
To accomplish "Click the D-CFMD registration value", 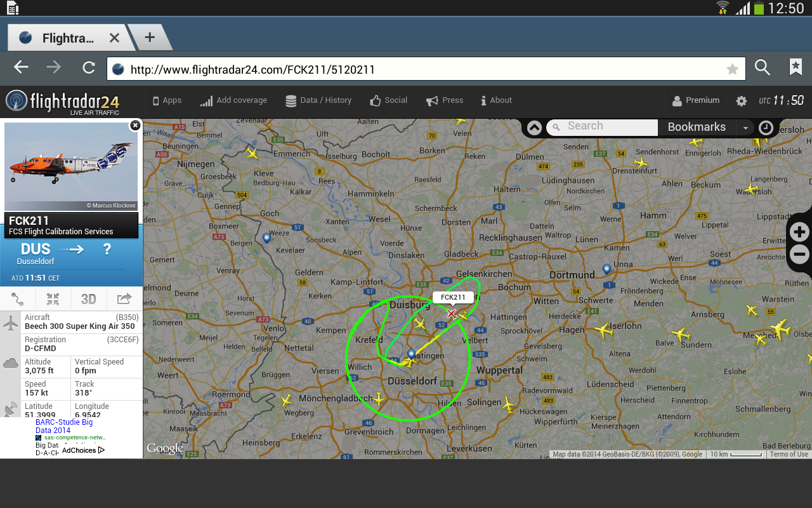I will point(41,349).
